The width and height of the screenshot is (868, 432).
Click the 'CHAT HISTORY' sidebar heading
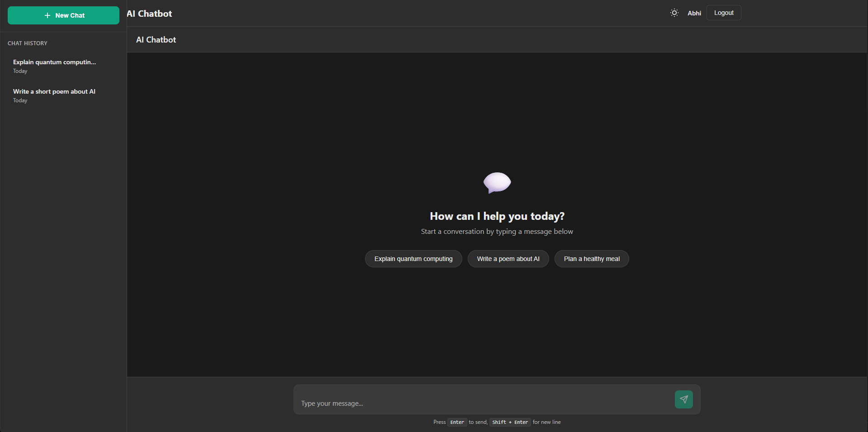coord(28,43)
